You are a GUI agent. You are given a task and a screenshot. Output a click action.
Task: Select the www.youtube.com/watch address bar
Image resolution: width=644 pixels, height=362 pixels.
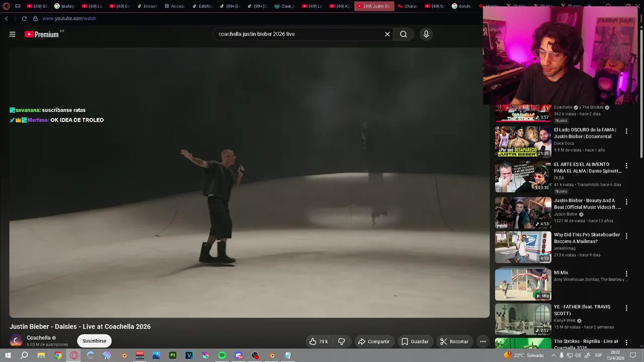[69, 19]
